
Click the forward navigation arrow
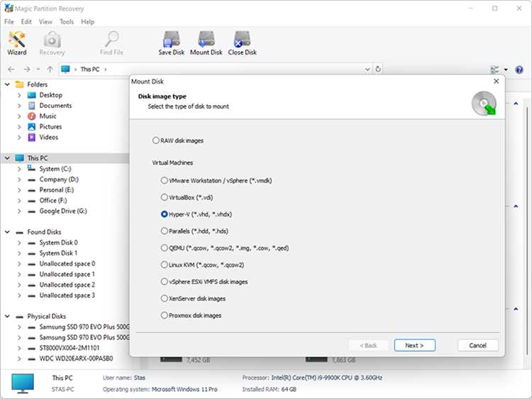click(27, 70)
